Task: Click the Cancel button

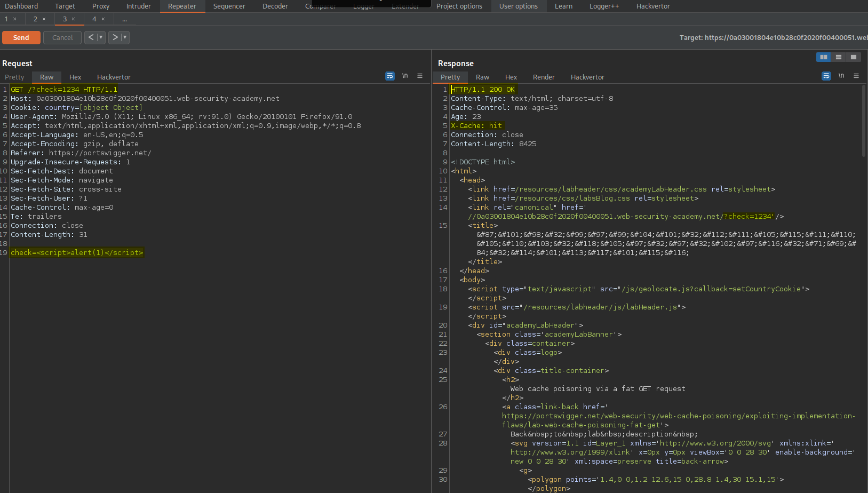Action: pos(62,37)
